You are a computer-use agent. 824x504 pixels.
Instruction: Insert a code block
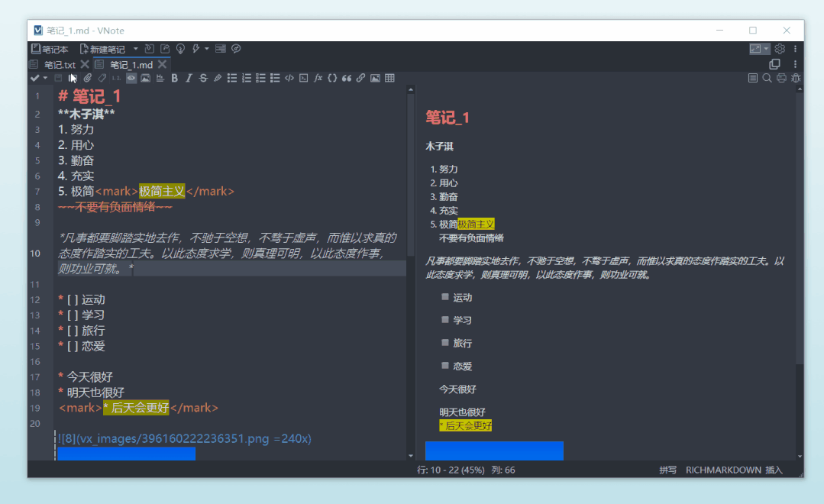coord(304,79)
